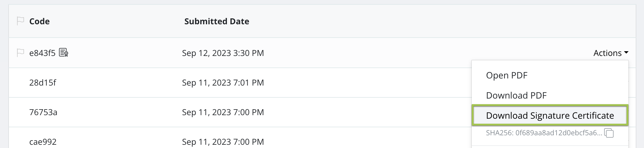644x148 pixels.
Task: Flag the e843f5 submission row
Action: [20, 53]
